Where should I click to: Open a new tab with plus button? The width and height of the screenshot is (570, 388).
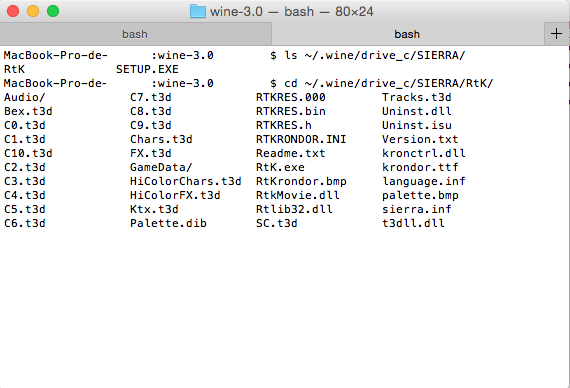pyautogui.click(x=556, y=34)
